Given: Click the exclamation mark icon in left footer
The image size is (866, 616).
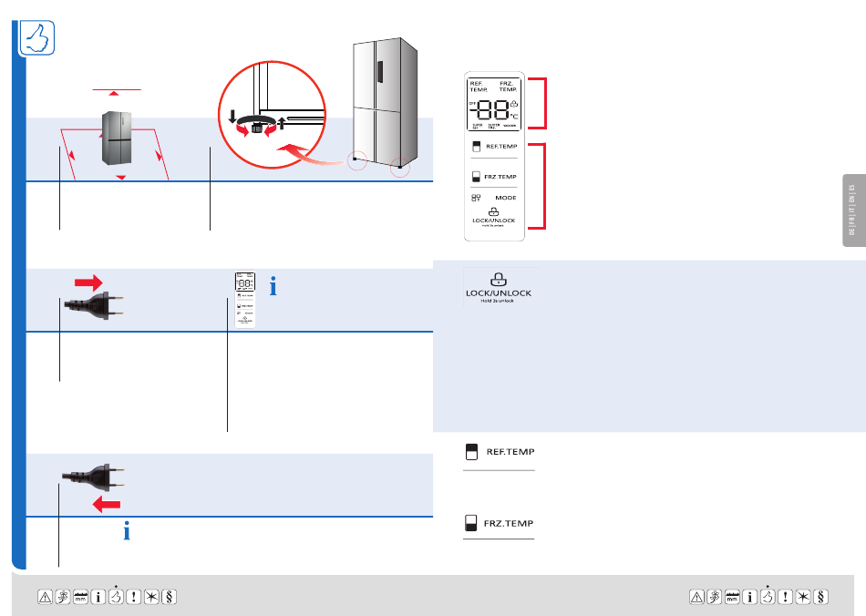Looking at the screenshot, I should tap(134, 597).
